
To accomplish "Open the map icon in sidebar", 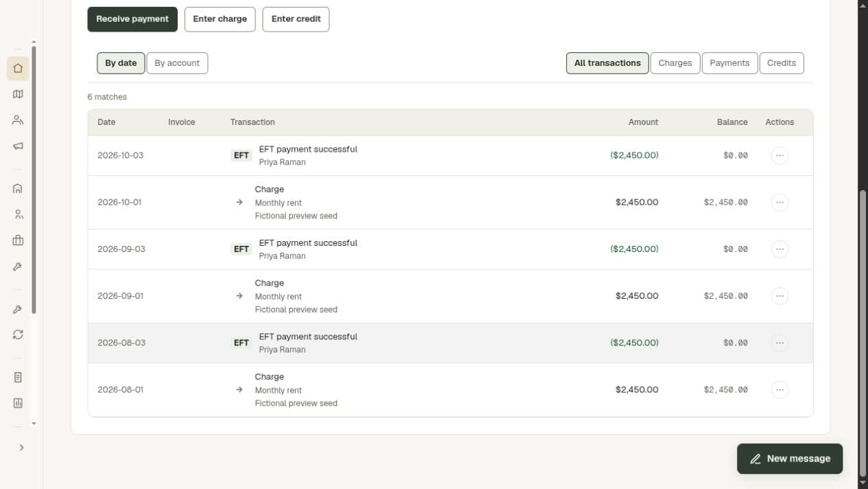I will click(x=18, y=94).
